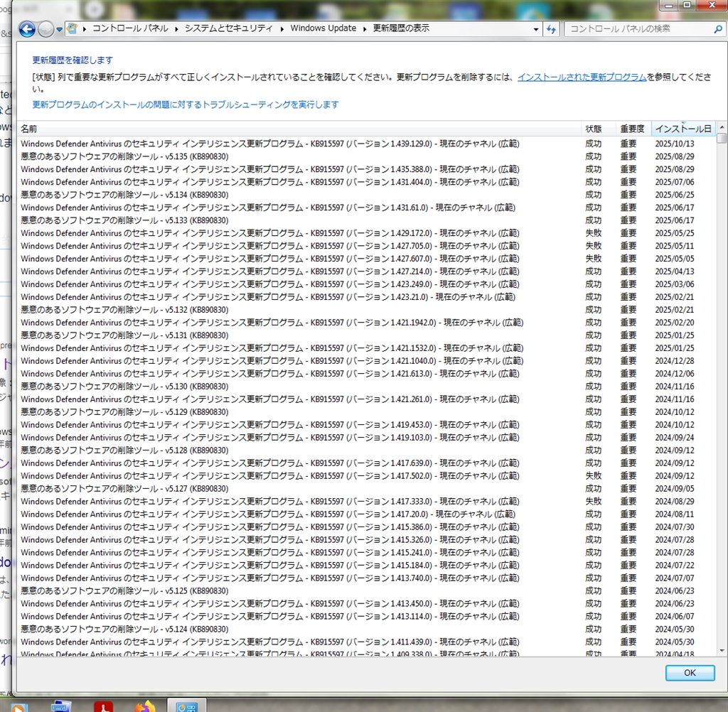Click the search magnifier icon
Screen dimensions: 728x712
click(718, 28)
